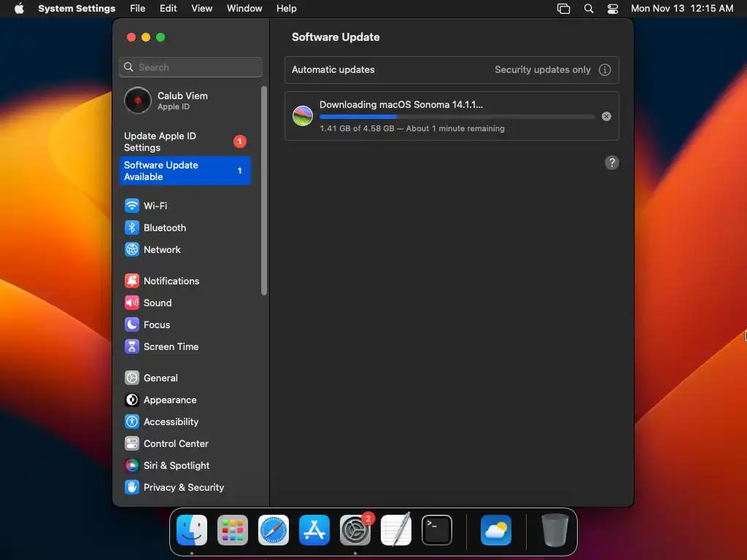Click the 1.41 GB of 4.58 GB status text

pos(412,128)
